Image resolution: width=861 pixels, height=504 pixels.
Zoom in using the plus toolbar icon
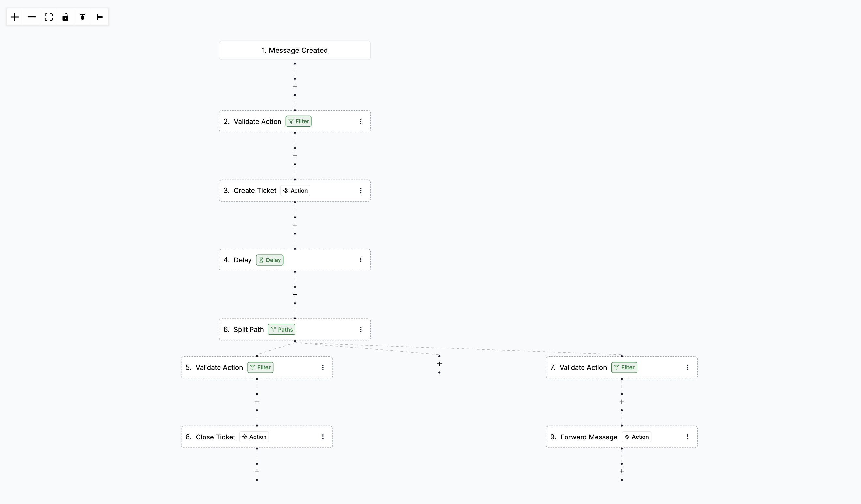(14, 17)
